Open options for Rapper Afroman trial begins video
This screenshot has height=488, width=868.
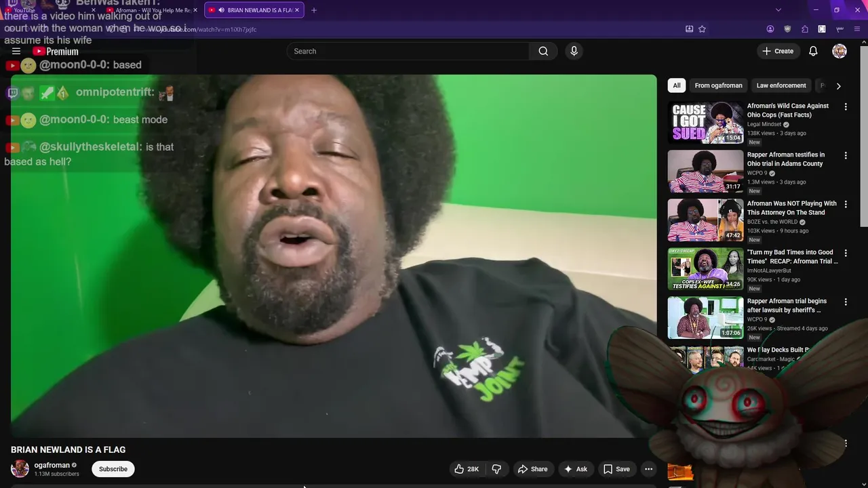coord(845,302)
